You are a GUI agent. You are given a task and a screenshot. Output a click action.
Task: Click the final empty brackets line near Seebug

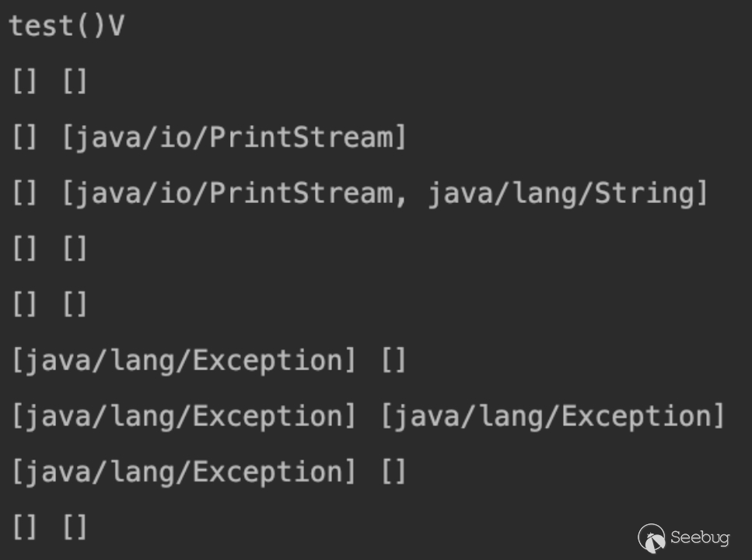(49, 528)
